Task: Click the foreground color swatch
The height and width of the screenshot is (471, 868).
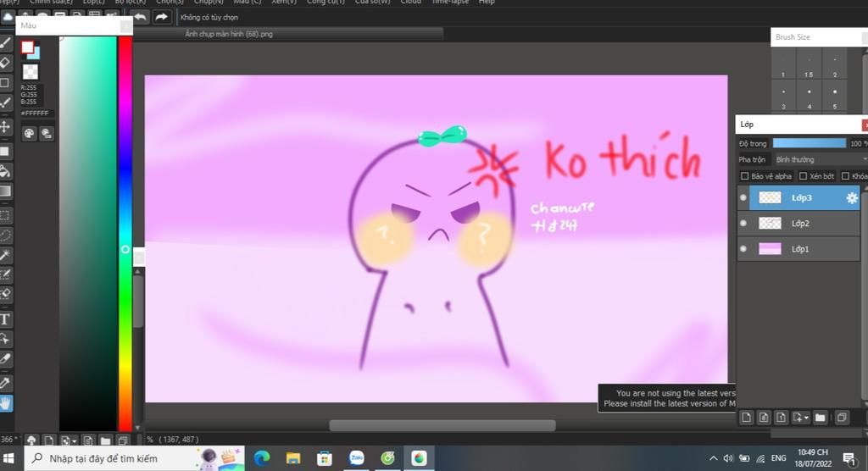Action: click(27, 47)
